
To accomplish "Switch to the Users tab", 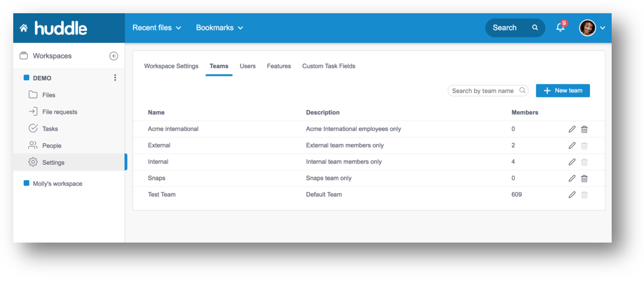I will (247, 66).
